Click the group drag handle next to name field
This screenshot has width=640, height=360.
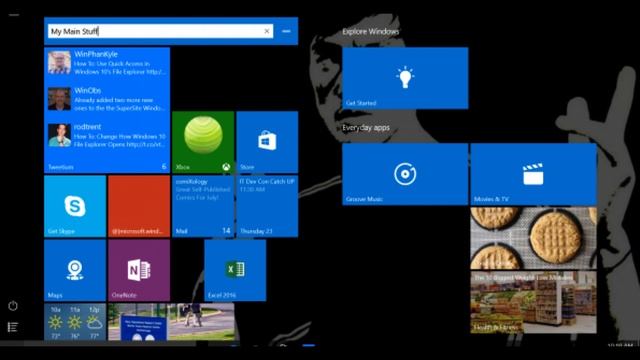click(x=286, y=31)
